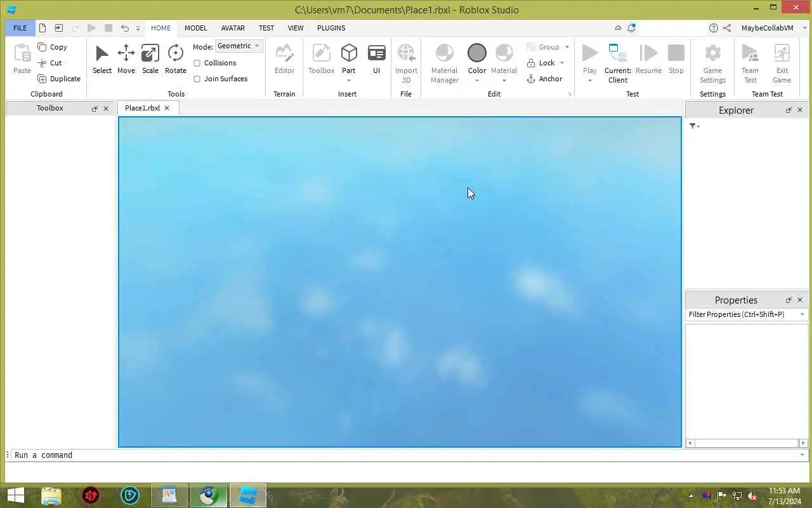Activate the Rotate tool
812x508 pixels.
pyautogui.click(x=176, y=53)
